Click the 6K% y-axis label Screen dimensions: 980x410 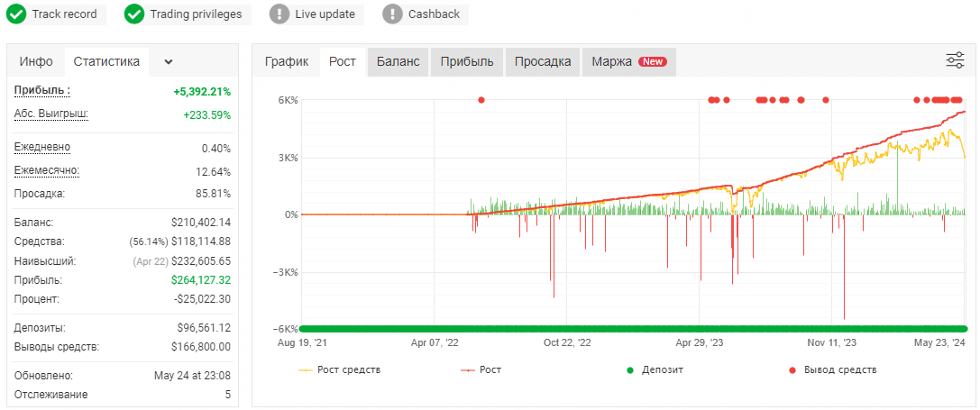point(289,100)
